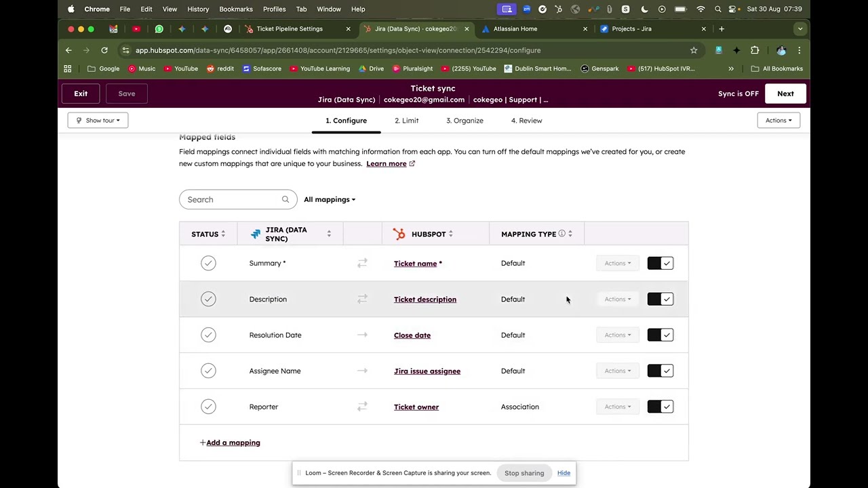Viewport: 868px width, 488px height.
Task: Click status check circle for Assignee Name row
Action: (208, 371)
